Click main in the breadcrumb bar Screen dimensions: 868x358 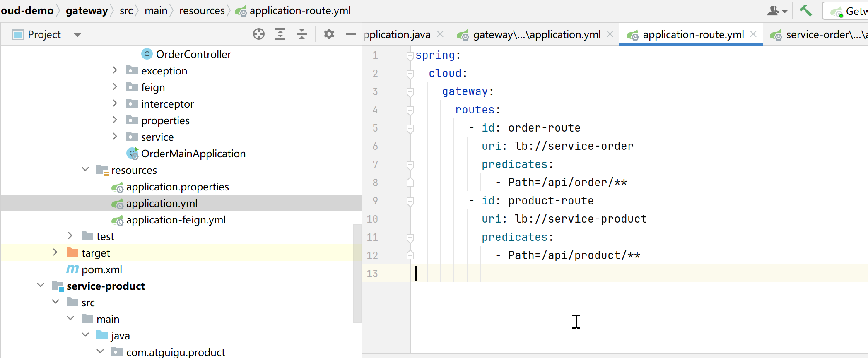[156, 11]
